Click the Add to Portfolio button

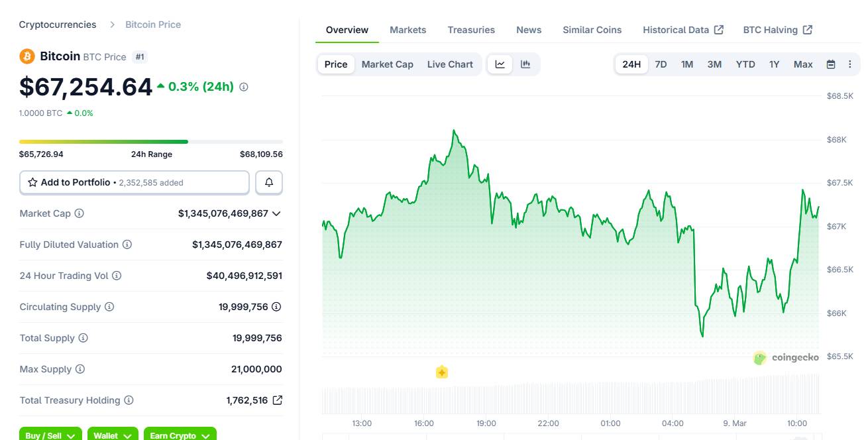click(x=134, y=182)
